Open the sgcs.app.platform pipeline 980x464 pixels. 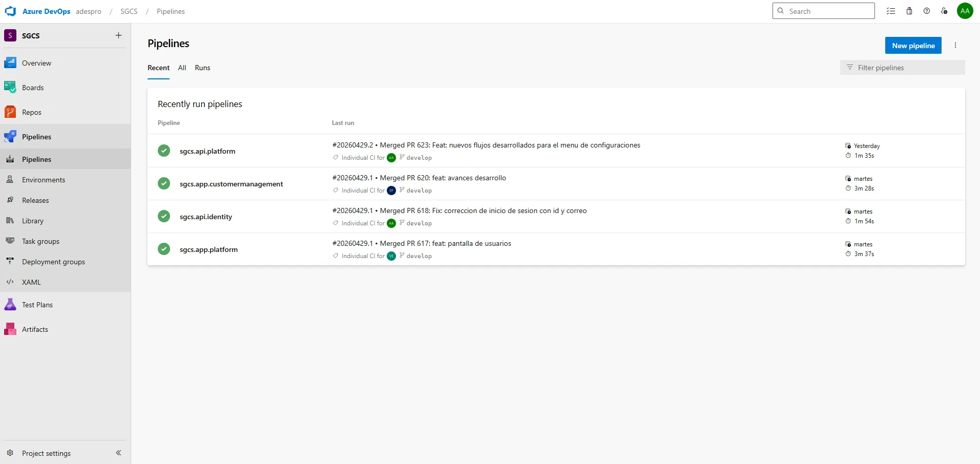point(208,249)
